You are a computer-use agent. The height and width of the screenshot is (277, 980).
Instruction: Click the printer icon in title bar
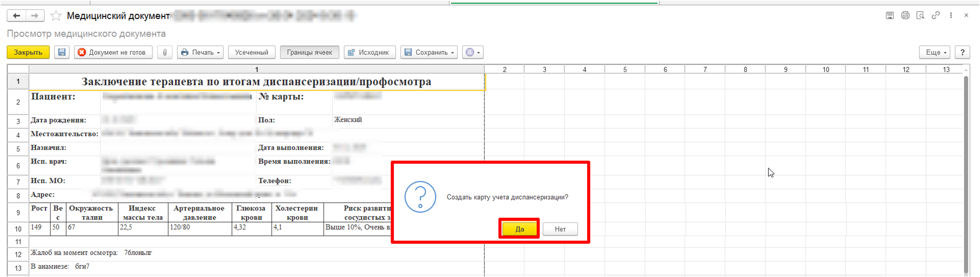coord(905,16)
